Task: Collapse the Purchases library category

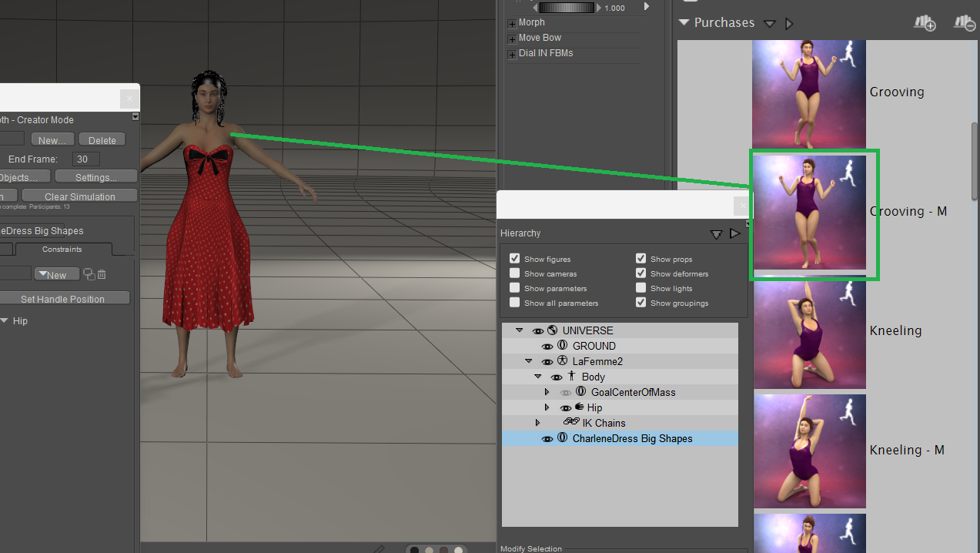Action: click(684, 23)
